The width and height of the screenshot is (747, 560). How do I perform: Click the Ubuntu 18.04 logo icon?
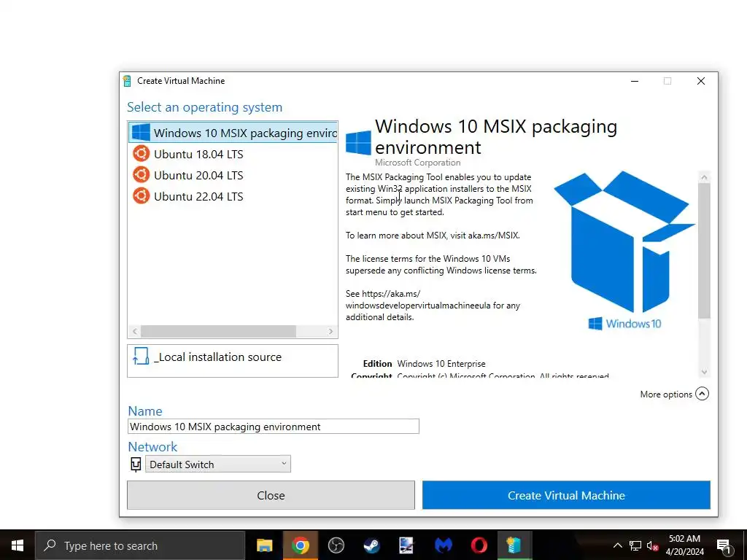point(141,153)
